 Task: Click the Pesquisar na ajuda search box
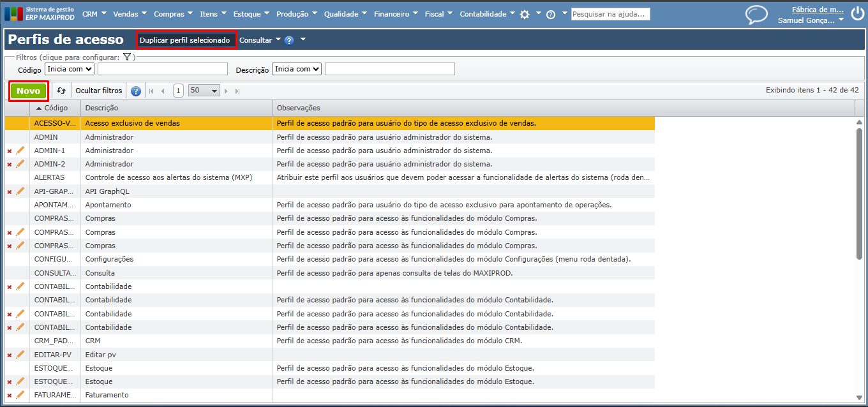coord(610,14)
